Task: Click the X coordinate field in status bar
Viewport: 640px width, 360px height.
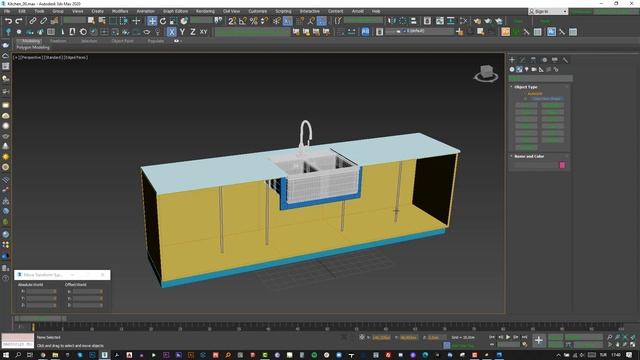Action: [381, 338]
